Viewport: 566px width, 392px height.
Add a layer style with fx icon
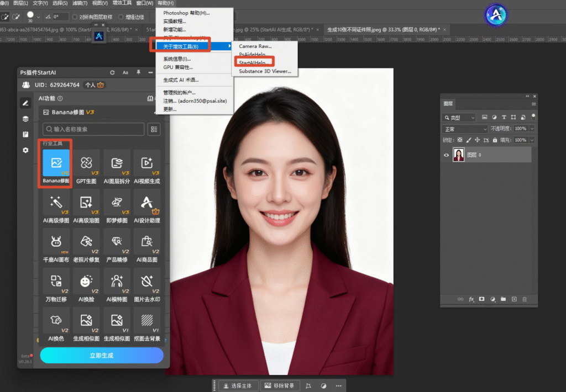pos(471,299)
